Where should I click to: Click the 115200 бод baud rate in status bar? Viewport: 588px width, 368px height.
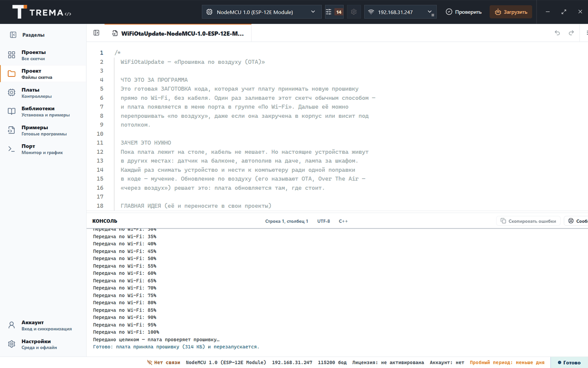pyautogui.click(x=332, y=363)
